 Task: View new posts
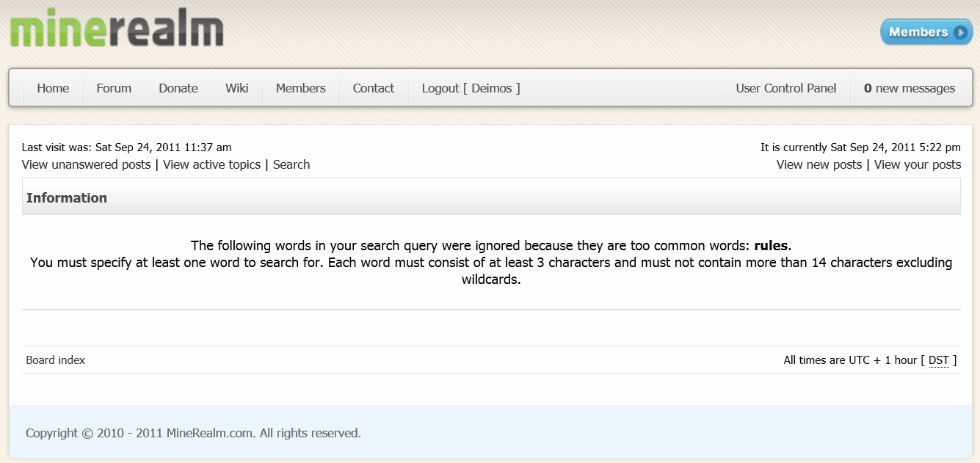[x=819, y=164]
